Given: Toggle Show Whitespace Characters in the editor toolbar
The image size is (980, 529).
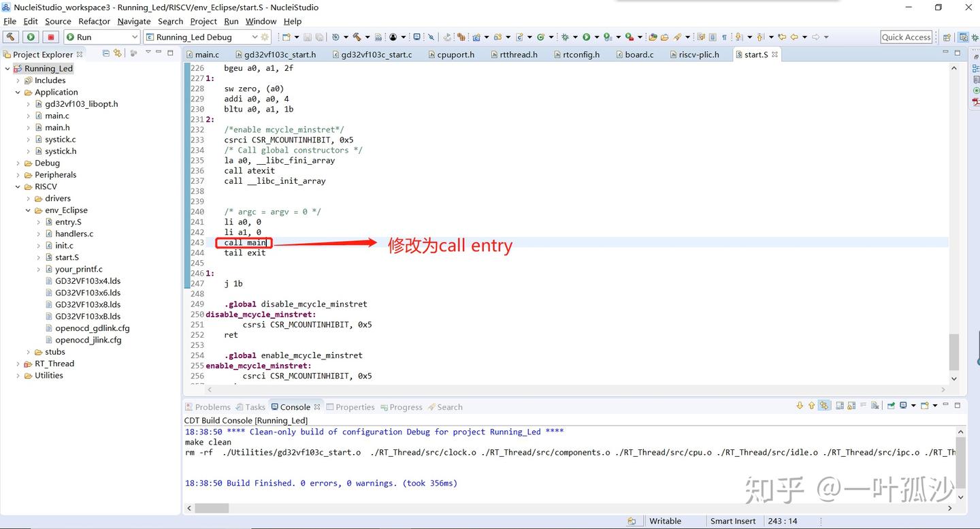Looking at the screenshot, I should (x=723, y=37).
